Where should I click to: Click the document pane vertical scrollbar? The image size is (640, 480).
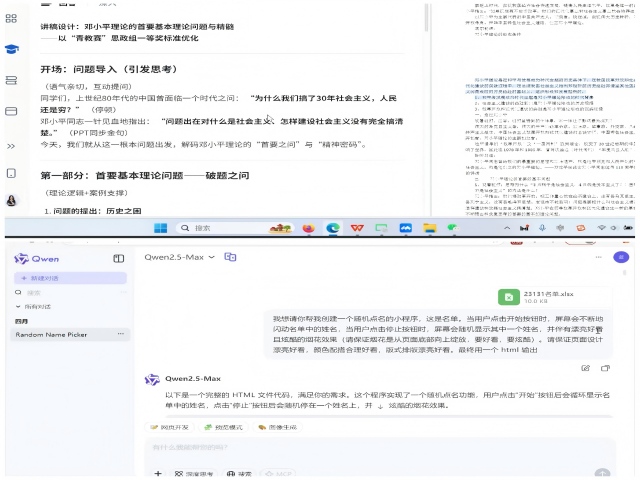click(426, 18)
